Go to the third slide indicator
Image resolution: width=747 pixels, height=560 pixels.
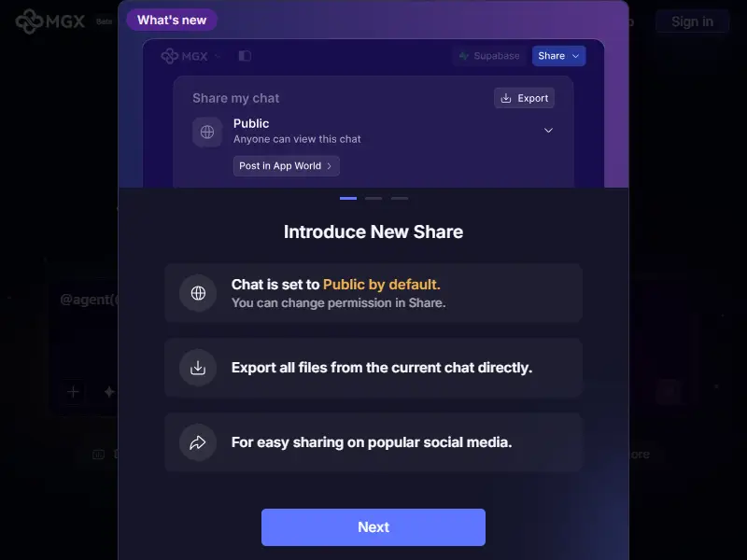click(400, 198)
